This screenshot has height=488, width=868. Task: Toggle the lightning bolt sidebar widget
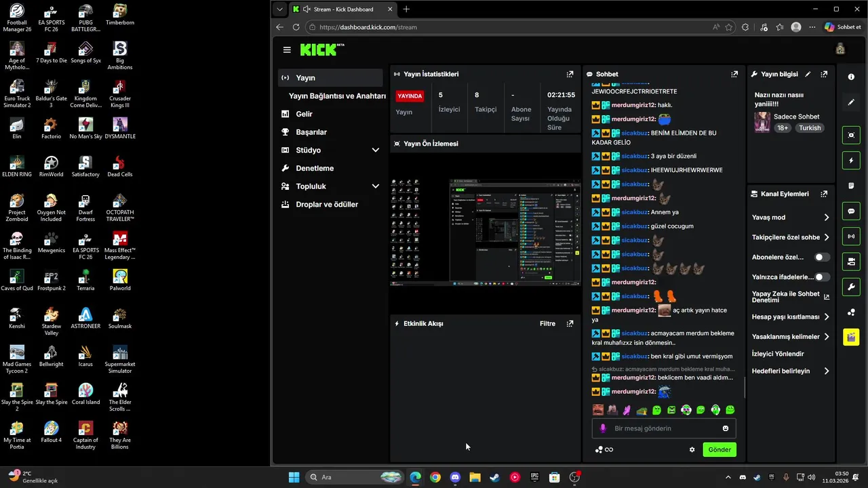tap(851, 161)
